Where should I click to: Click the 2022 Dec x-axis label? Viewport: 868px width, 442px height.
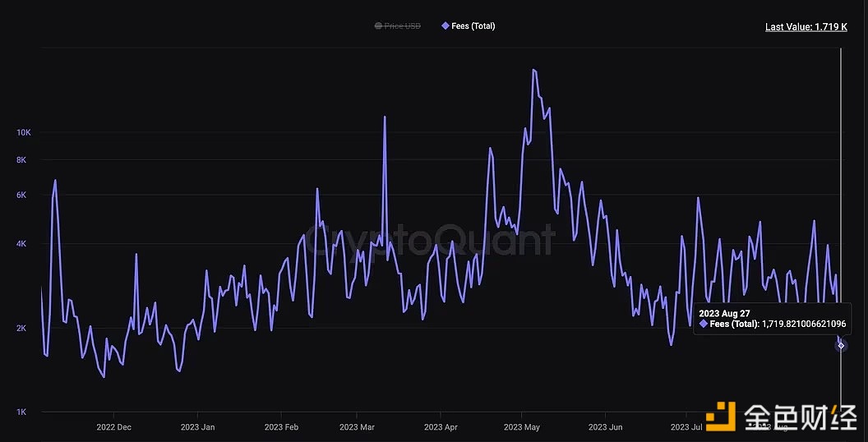[113, 427]
